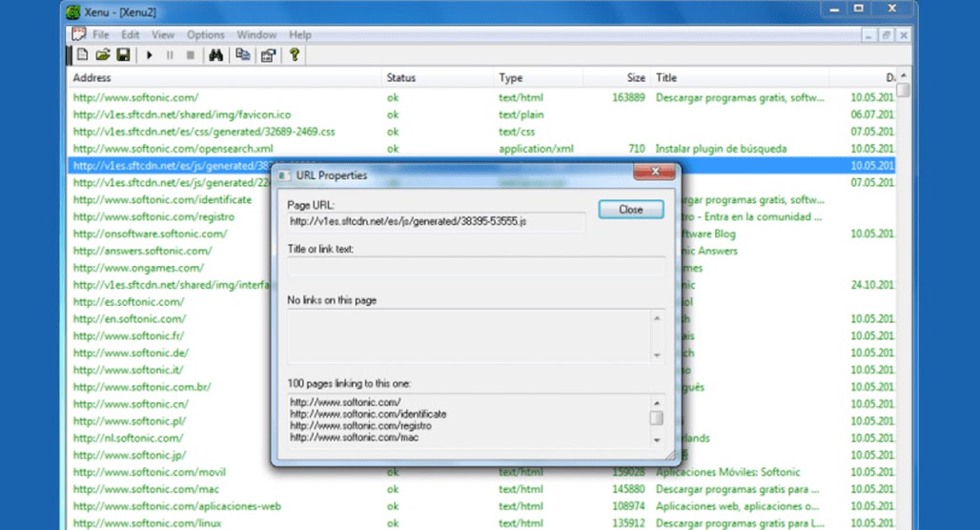Sort by the Size column header

pos(617,77)
